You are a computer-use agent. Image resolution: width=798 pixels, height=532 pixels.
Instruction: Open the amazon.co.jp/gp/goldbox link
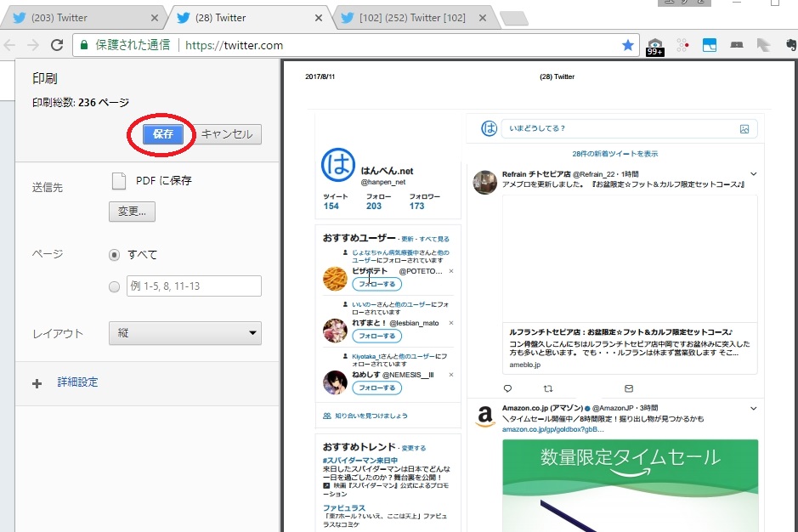point(552,429)
